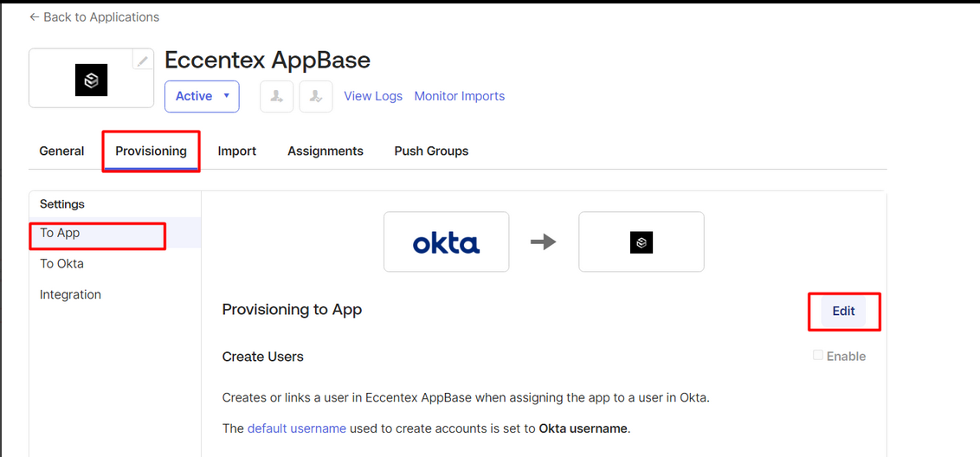Screen dimensions: 980x457
Task: Select Integration in Settings
Action: pyautogui.click(x=115, y=294)
